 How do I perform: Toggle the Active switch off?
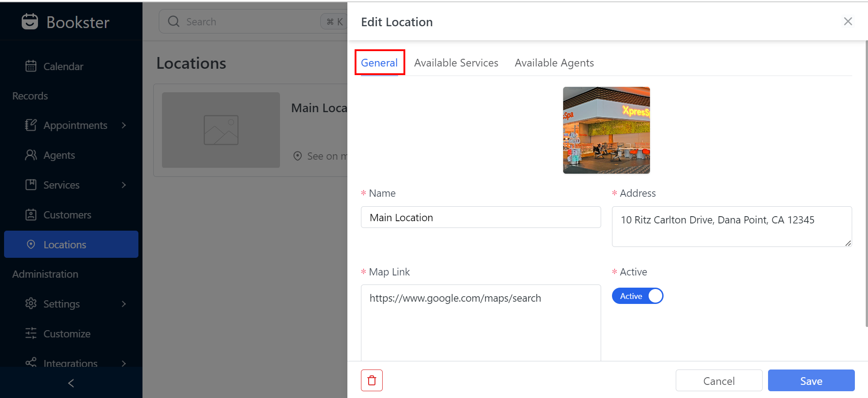pyautogui.click(x=637, y=296)
